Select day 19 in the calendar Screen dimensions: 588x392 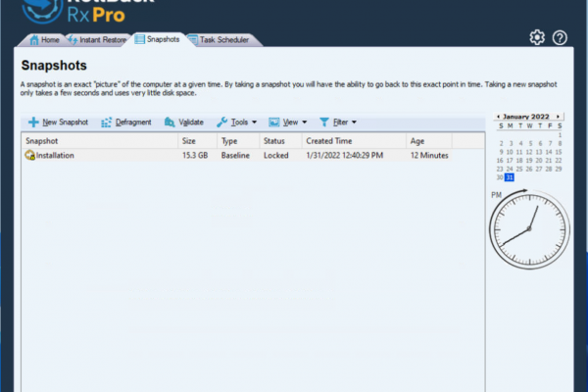click(529, 161)
